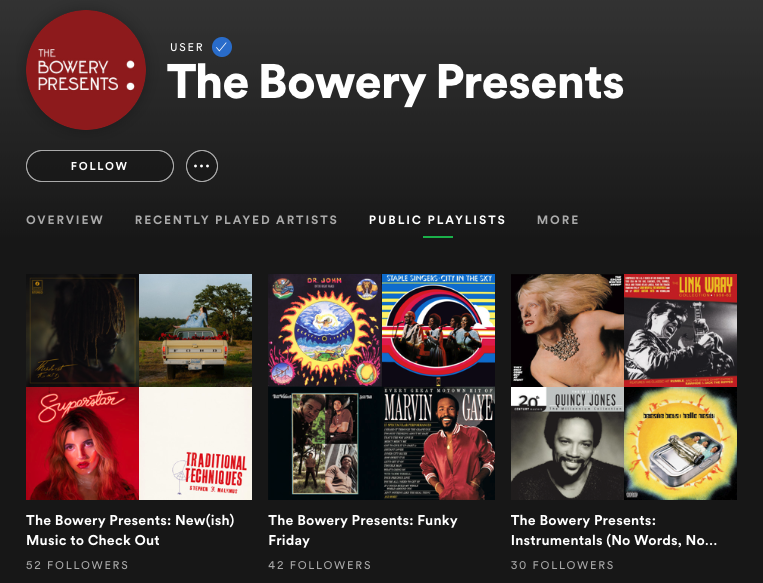Open the Recently Played Artists tab
763x583 pixels.
pyautogui.click(x=236, y=220)
